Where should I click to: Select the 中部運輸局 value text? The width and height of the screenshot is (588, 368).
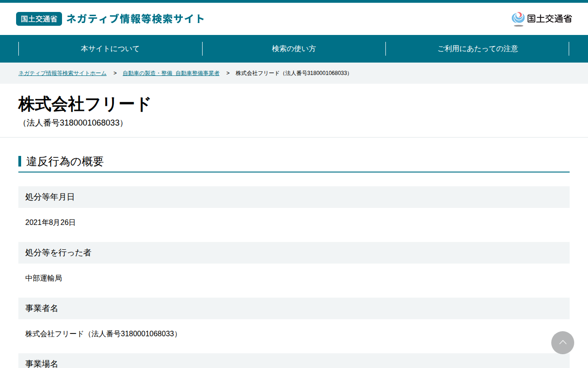(44, 278)
